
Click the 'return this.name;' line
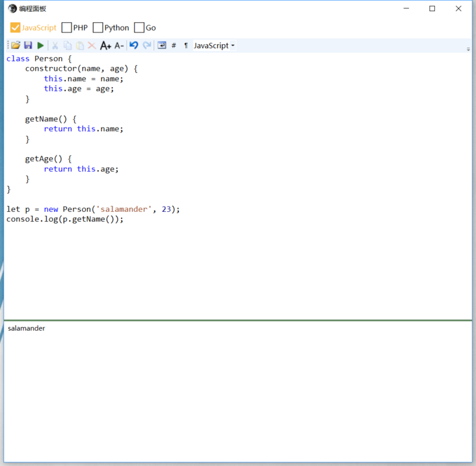tap(83, 129)
